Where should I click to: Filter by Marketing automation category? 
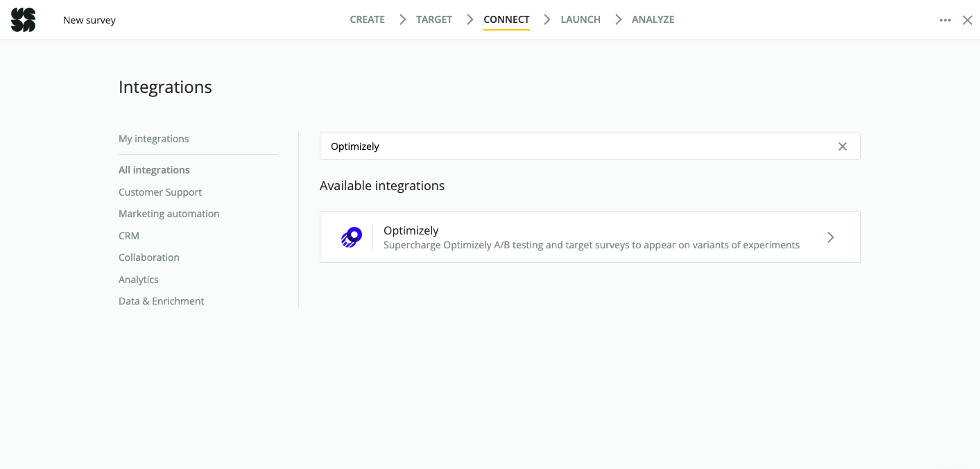point(169,214)
